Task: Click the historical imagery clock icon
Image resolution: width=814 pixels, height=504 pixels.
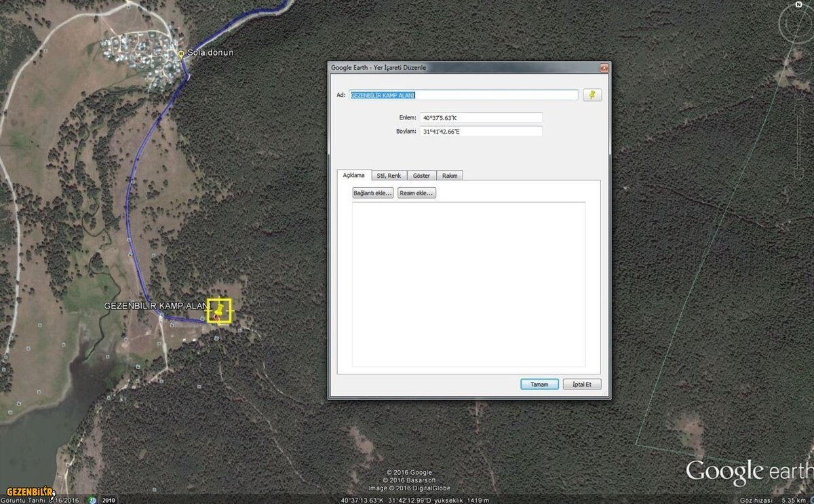Action: point(92,500)
